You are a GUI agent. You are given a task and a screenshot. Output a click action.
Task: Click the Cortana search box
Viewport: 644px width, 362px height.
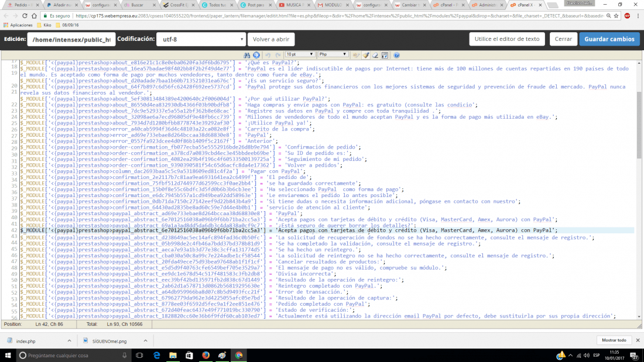coord(73,356)
